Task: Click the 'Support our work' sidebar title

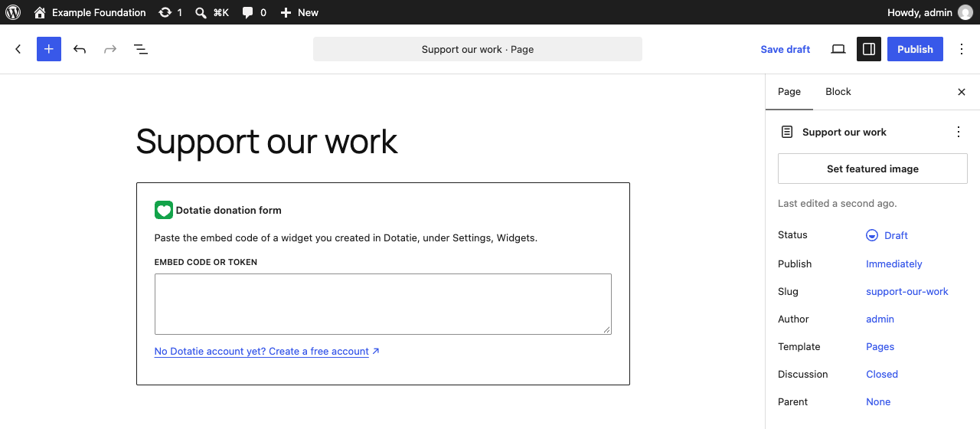Action: point(844,132)
